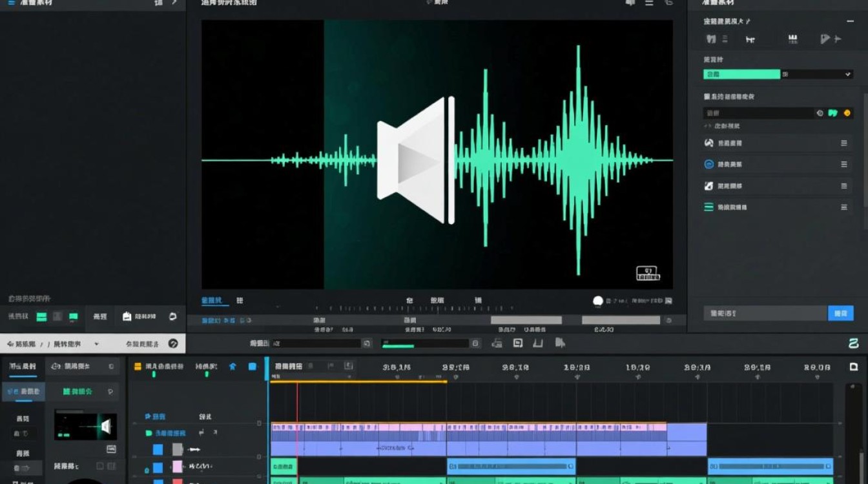
Task: Click the red playhead line on timeline
Action: pos(297,432)
